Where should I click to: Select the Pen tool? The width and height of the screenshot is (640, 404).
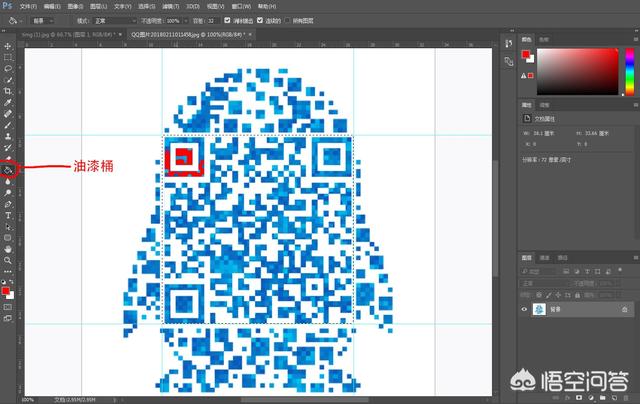click(x=8, y=204)
